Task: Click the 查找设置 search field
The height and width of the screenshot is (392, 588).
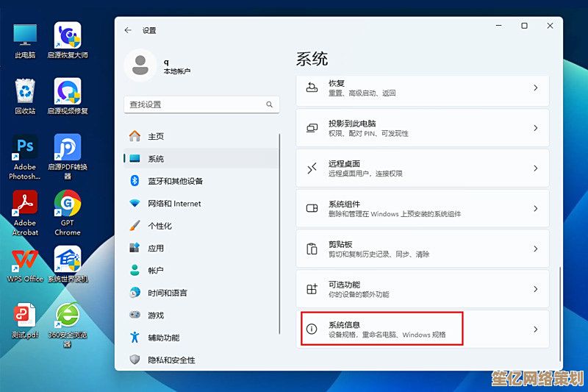Action: pos(195,105)
